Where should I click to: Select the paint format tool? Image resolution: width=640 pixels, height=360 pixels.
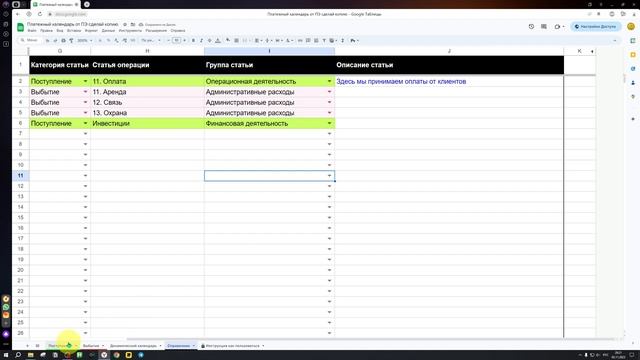[71, 40]
